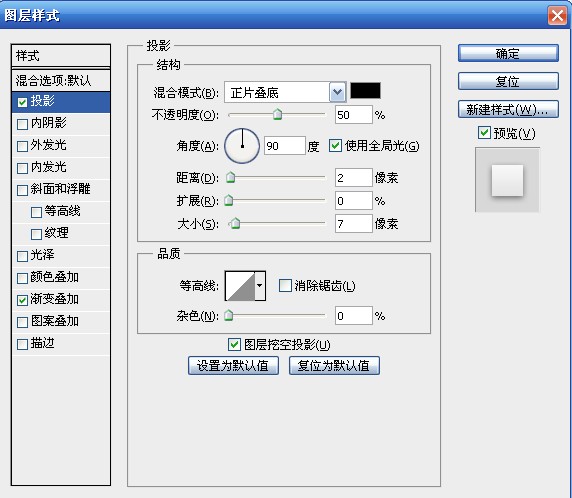The width and height of the screenshot is (572, 498).
Task: Click the style preview thumbnail
Action: [x=507, y=179]
